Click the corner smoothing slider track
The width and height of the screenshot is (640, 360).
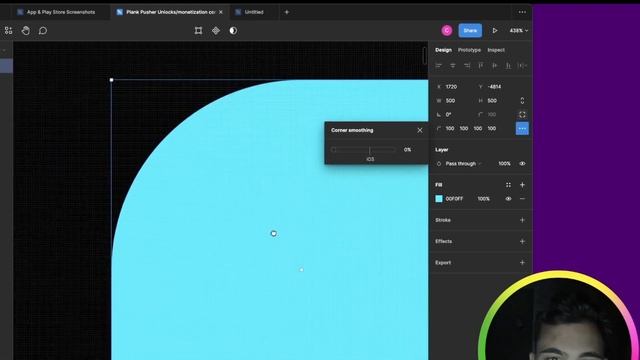tap(364, 150)
